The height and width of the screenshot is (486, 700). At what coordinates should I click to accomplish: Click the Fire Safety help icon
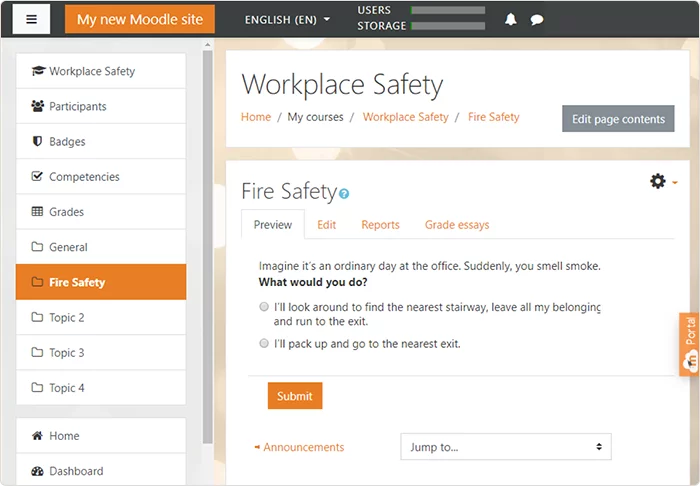pos(344,193)
